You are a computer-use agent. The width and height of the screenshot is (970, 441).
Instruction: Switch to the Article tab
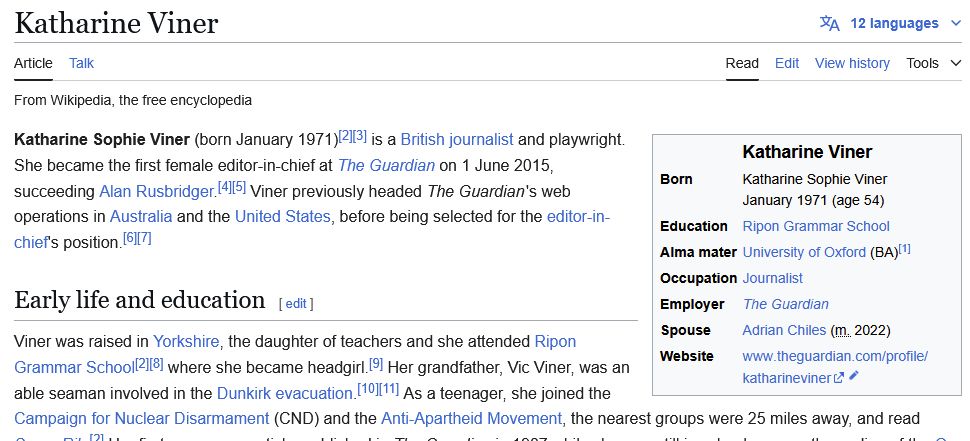click(x=33, y=63)
